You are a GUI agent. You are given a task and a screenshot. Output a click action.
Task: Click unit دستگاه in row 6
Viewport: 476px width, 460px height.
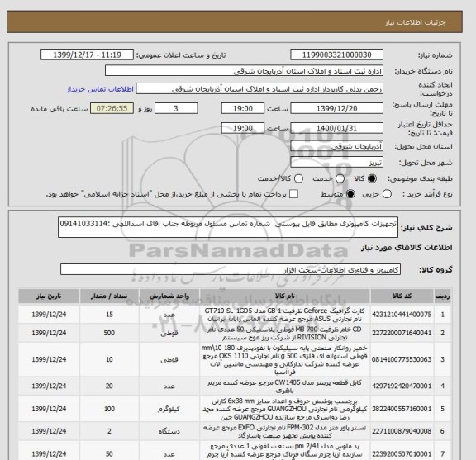point(169,431)
